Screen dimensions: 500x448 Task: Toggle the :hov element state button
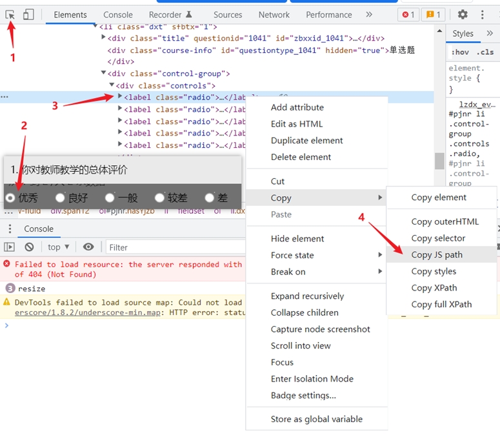coord(460,52)
